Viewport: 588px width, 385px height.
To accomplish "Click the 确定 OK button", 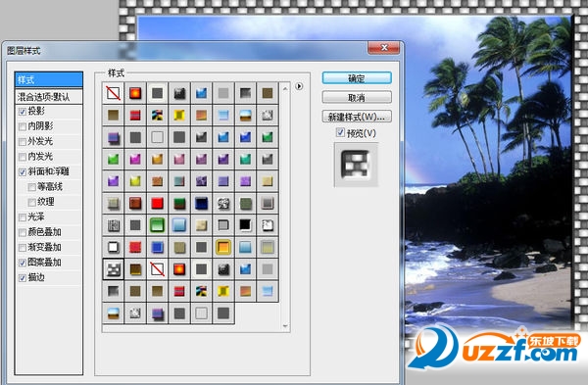I will point(357,78).
